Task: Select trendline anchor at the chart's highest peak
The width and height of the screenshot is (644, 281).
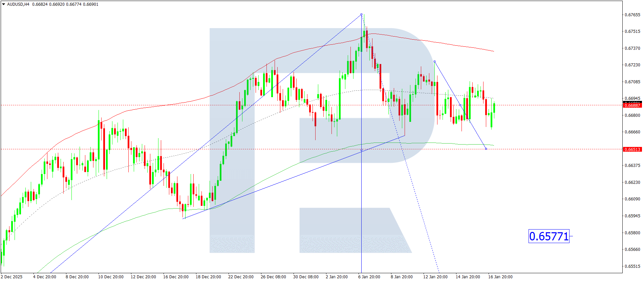Action: point(361,15)
